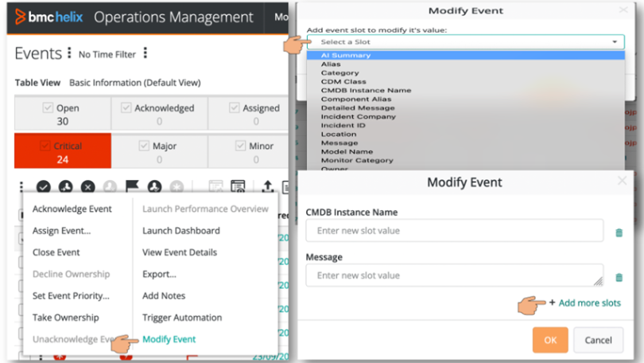The width and height of the screenshot is (644, 363).
Task: Click the Add more slots link
Action: (588, 303)
